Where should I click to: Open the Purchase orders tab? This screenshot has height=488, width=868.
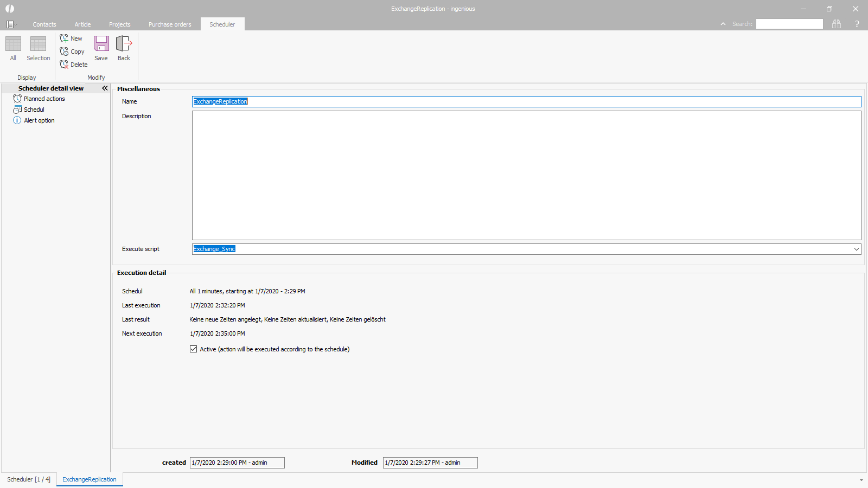click(x=170, y=24)
